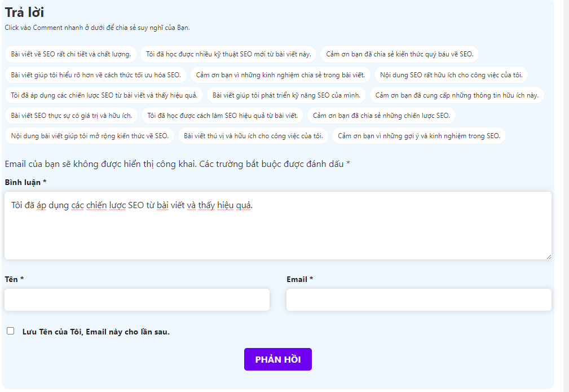
Task: Enable saving name and email for next time
Action: [10, 330]
